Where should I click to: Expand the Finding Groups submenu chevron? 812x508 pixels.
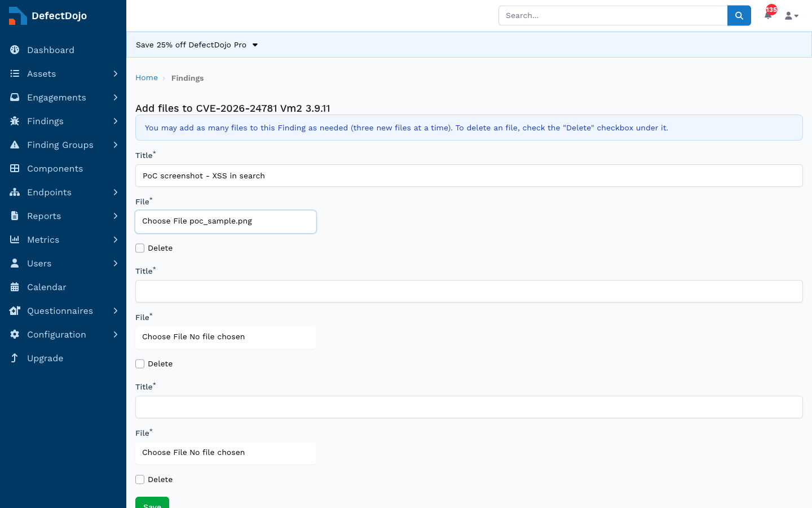click(115, 144)
